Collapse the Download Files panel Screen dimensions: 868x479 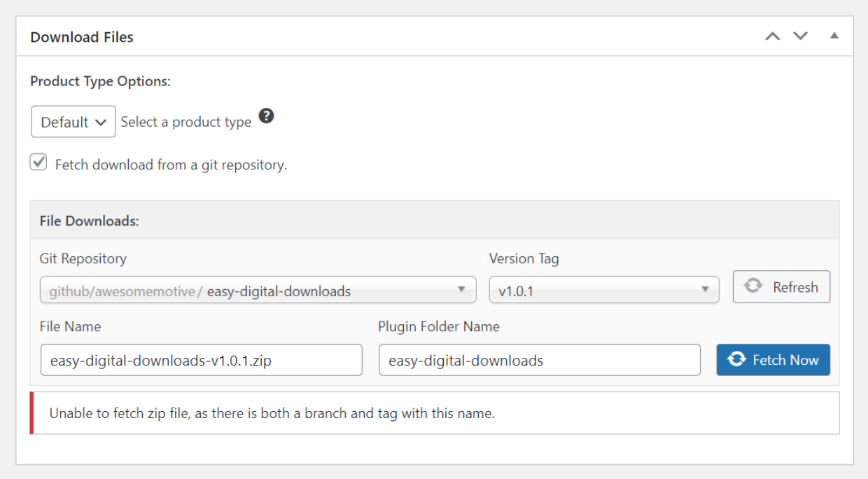click(834, 36)
